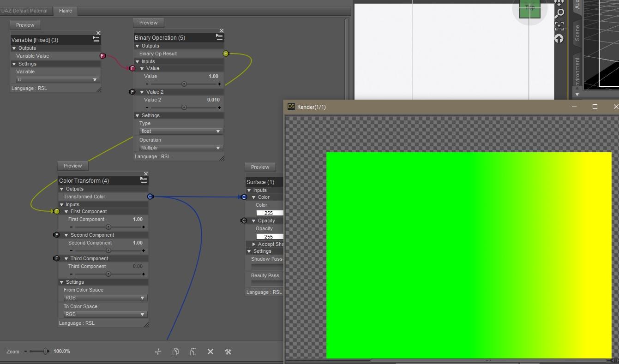Click the green Top view cube

pos(529,9)
